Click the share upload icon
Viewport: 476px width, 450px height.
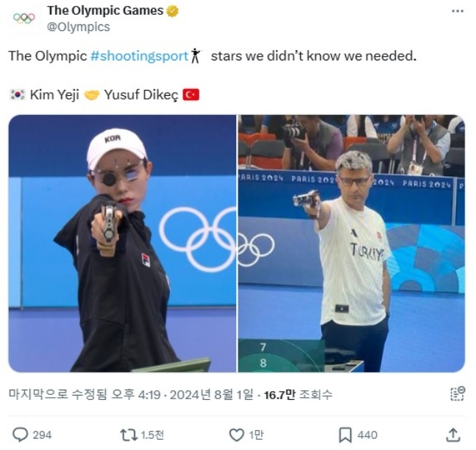tap(453, 435)
